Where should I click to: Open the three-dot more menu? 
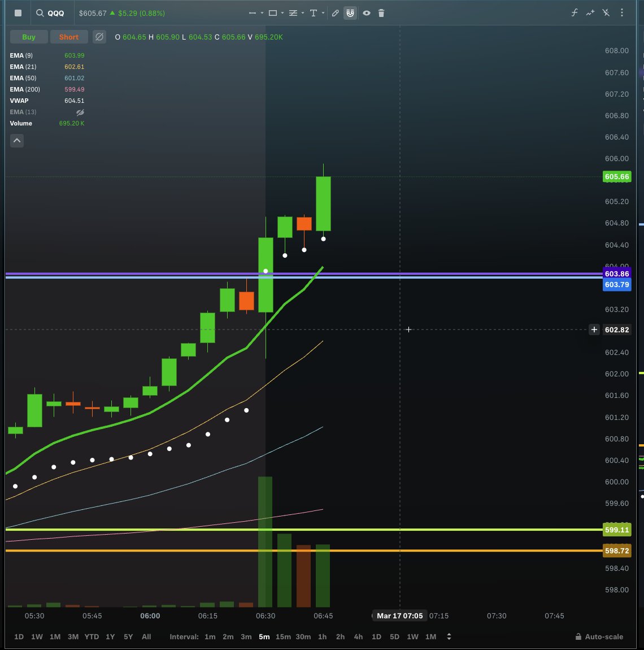[622, 13]
